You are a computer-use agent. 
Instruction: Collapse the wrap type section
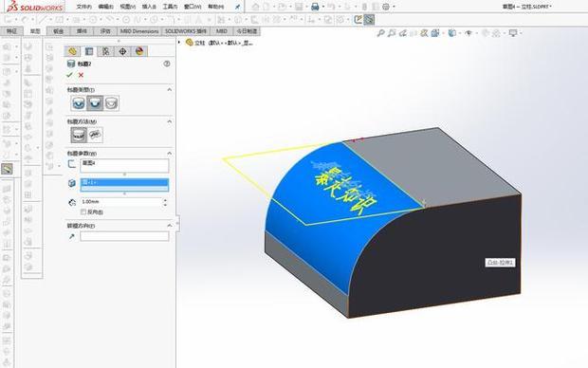[169, 90]
